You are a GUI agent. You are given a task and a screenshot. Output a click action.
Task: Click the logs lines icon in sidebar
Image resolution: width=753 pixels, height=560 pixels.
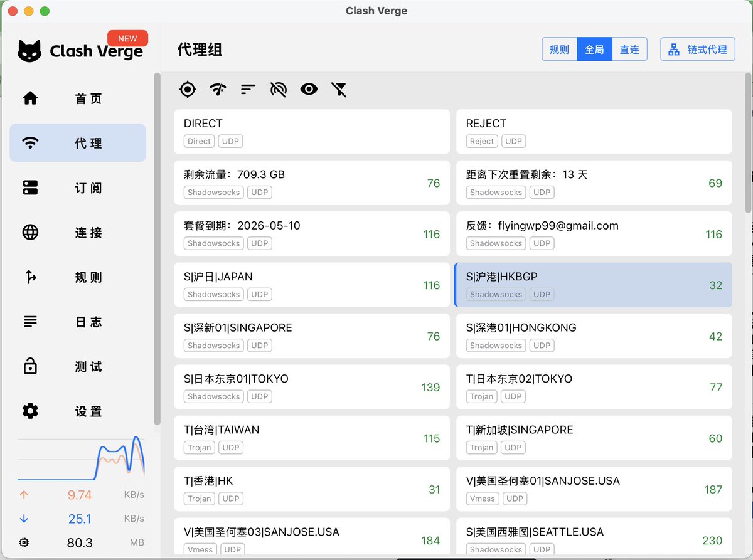pos(30,322)
